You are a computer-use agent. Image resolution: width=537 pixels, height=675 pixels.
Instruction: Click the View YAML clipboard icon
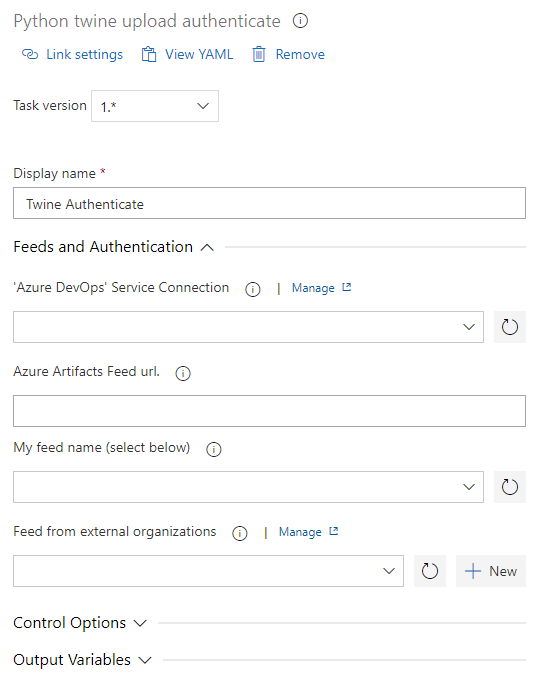click(x=149, y=54)
